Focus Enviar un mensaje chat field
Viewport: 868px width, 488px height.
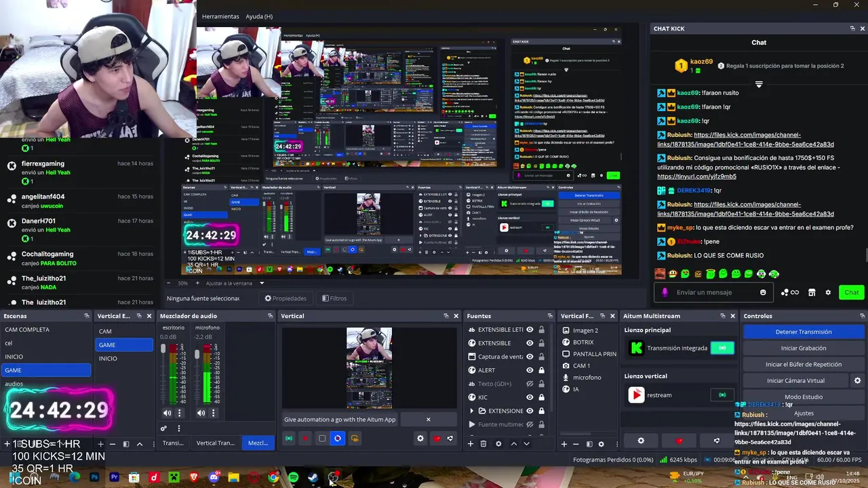[x=715, y=293]
